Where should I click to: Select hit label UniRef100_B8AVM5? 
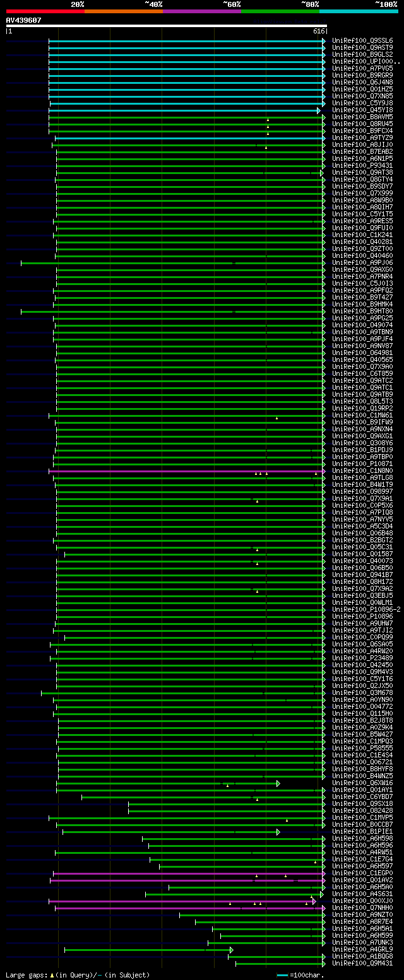pos(362,117)
